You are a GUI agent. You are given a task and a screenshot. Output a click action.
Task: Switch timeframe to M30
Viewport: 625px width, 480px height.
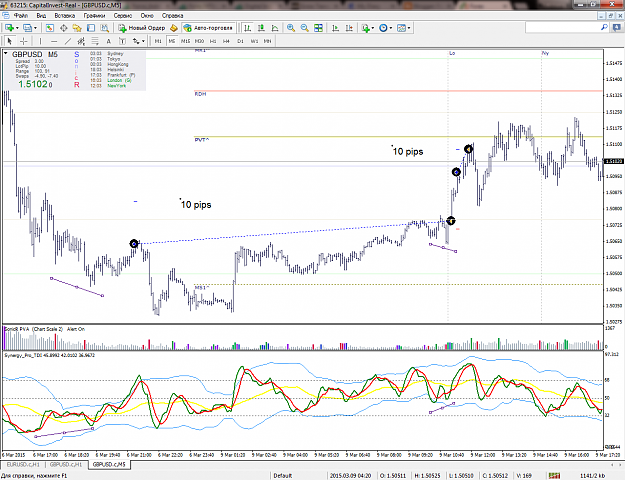click(x=199, y=41)
